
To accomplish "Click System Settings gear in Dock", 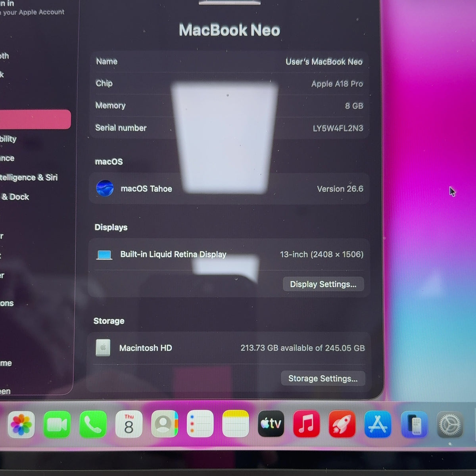I will (450, 425).
